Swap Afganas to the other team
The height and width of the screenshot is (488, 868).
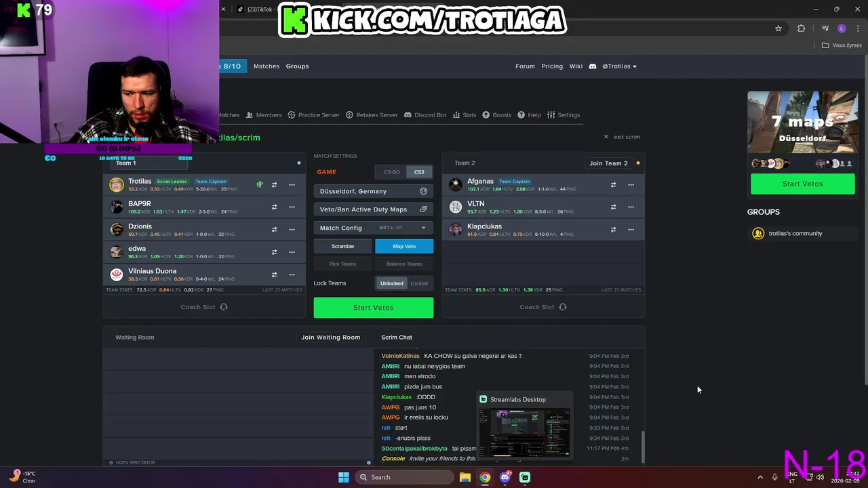(613, 184)
